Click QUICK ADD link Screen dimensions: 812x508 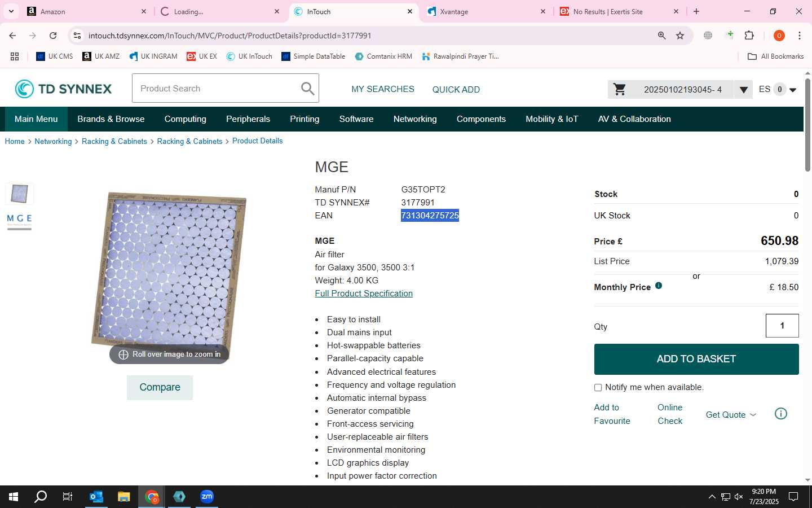(x=456, y=89)
